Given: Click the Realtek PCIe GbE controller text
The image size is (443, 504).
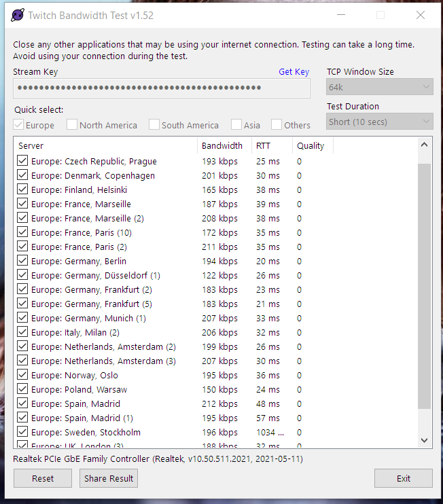Looking at the screenshot, I should (158, 458).
